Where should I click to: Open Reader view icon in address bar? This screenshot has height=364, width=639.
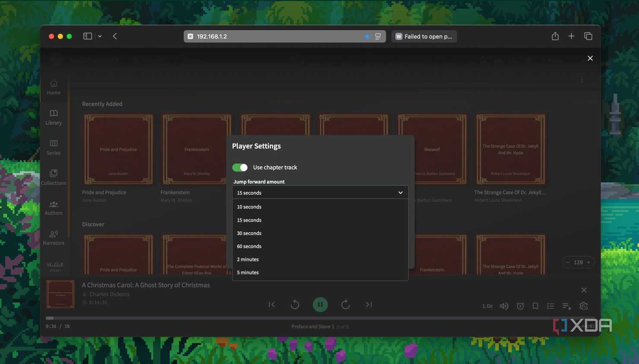tap(378, 37)
